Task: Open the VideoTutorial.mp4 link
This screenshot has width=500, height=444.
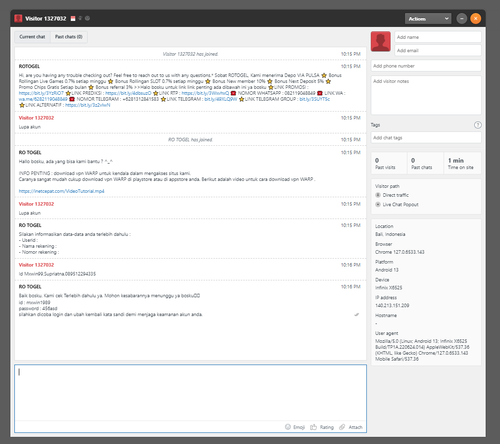Action: (62, 191)
